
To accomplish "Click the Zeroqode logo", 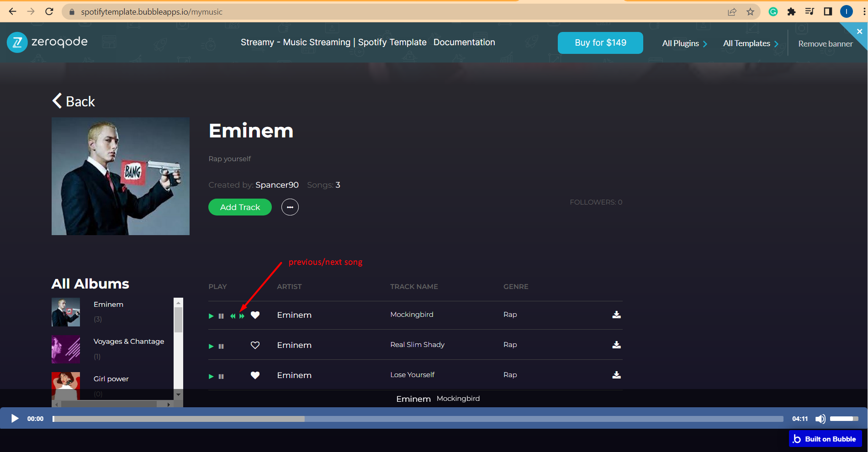I will pos(48,42).
